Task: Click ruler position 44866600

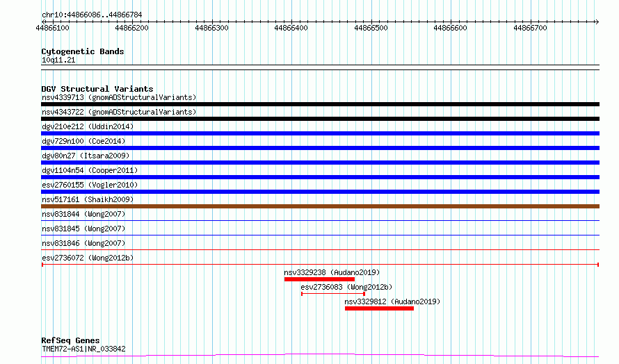Action: pos(451,28)
